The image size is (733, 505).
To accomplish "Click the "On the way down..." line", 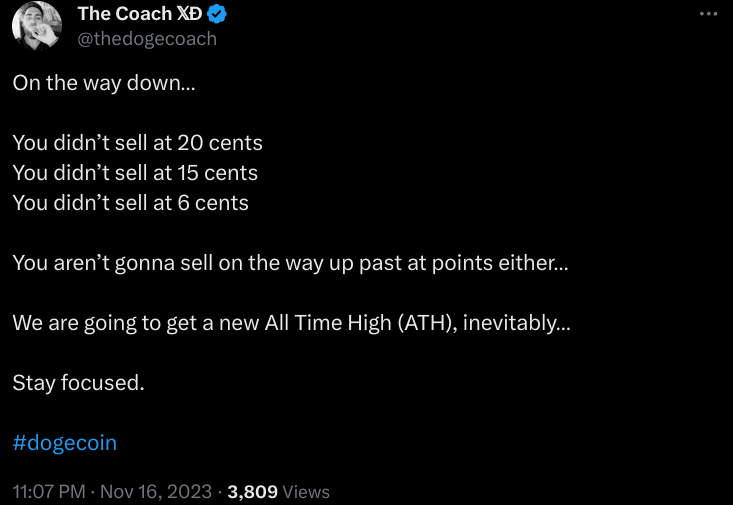I will point(105,83).
